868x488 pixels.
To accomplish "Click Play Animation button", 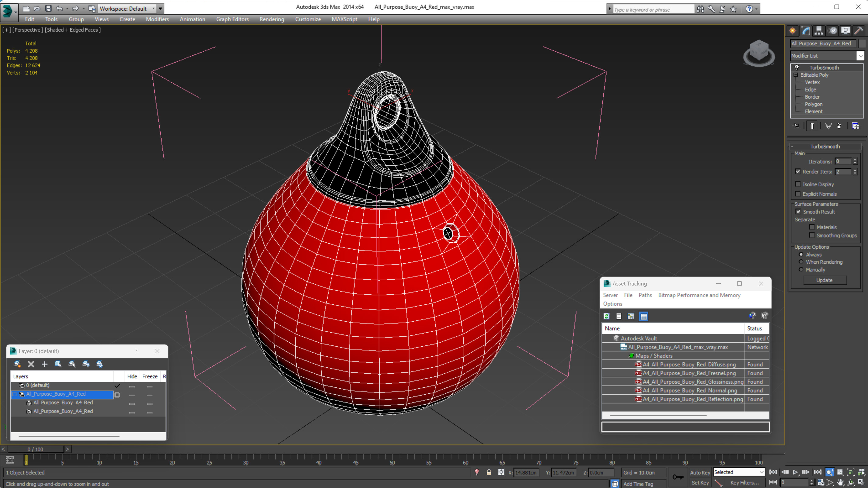I will [x=795, y=472].
